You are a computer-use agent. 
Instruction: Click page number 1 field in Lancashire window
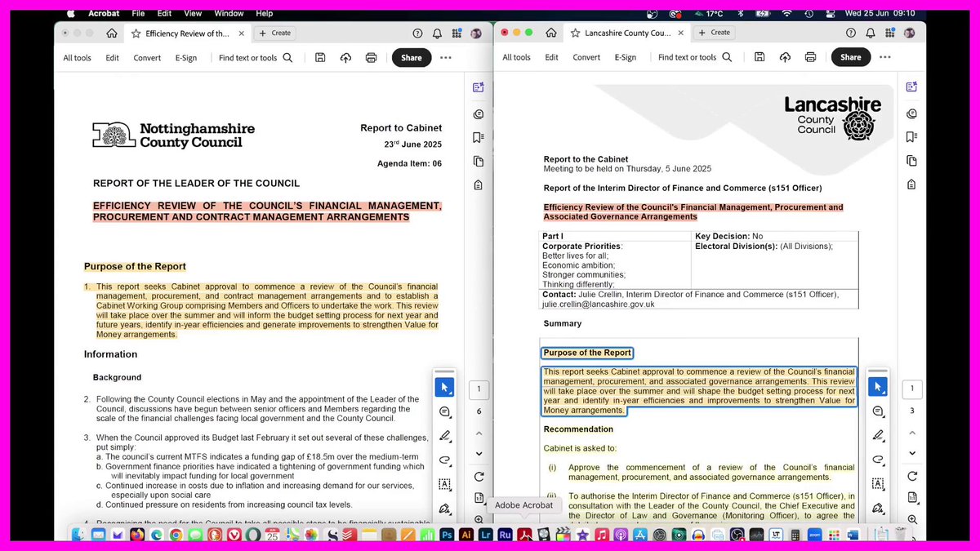pyautogui.click(x=911, y=389)
